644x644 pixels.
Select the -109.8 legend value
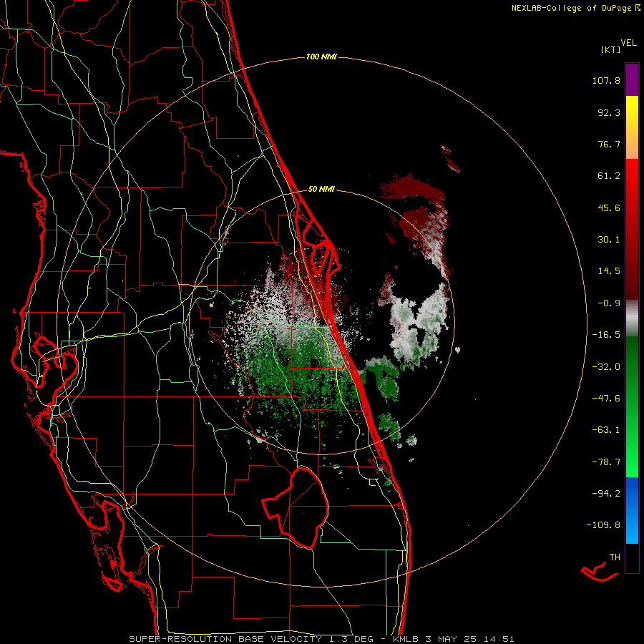(603, 525)
